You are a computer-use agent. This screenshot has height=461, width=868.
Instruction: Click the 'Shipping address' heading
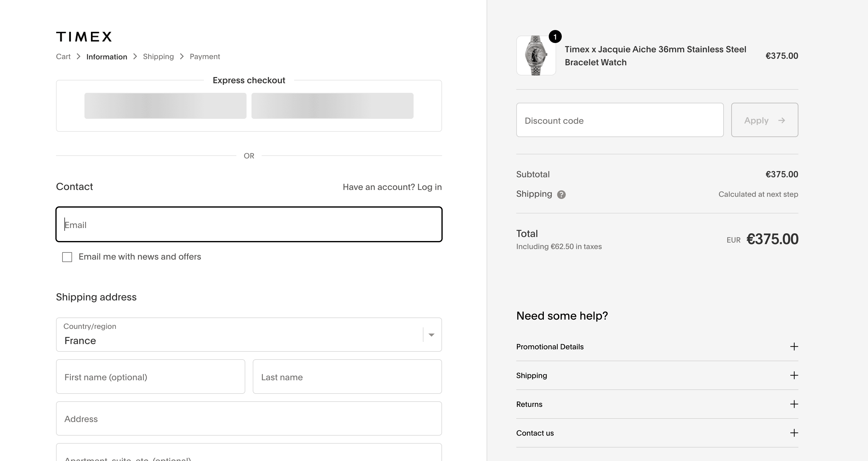pyautogui.click(x=96, y=297)
